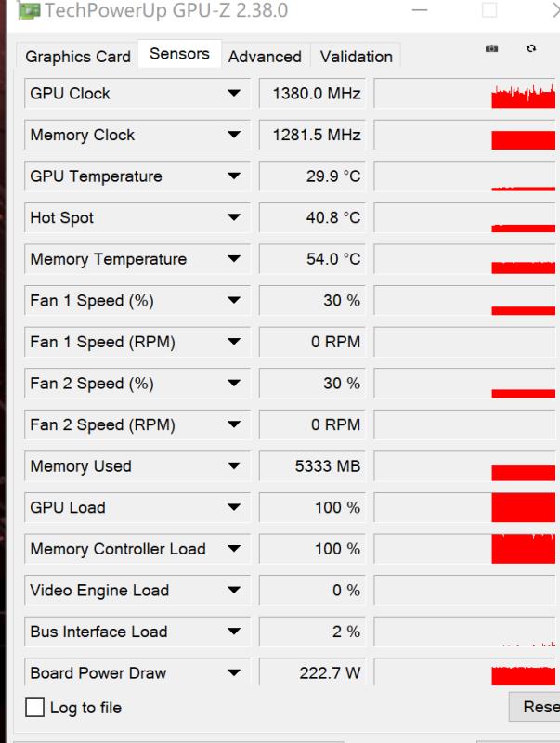Click the screenshot camera icon

492,48
